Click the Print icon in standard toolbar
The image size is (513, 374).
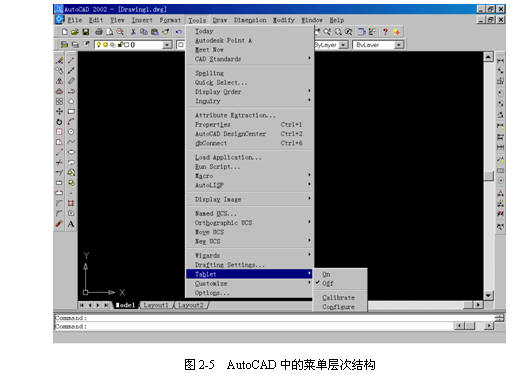click(99, 32)
